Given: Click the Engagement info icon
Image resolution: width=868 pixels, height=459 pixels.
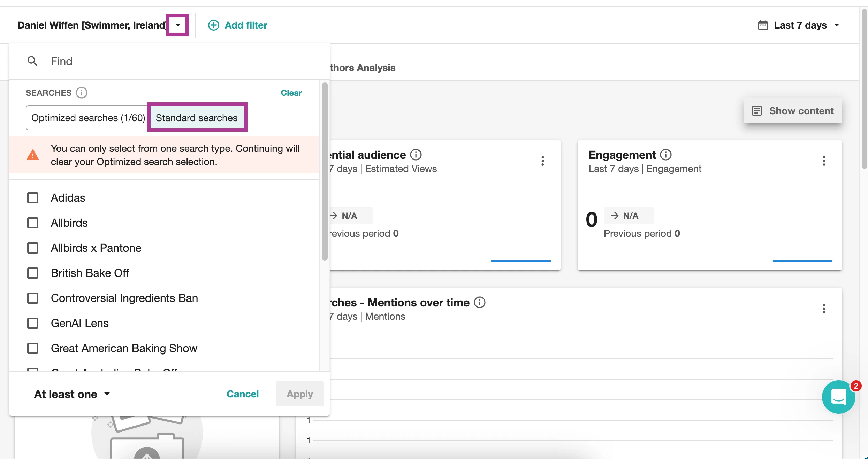Looking at the screenshot, I should 665,155.
